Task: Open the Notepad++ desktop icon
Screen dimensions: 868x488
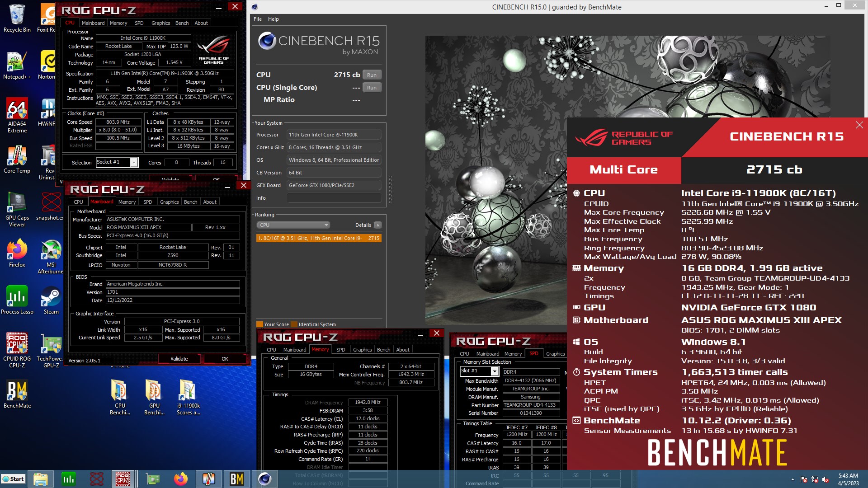Action: click(17, 66)
